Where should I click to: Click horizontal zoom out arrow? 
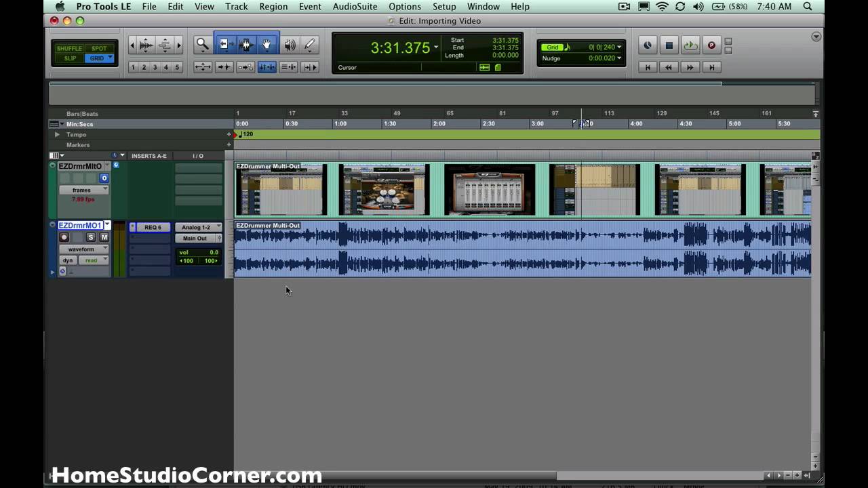tap(132, 45)
